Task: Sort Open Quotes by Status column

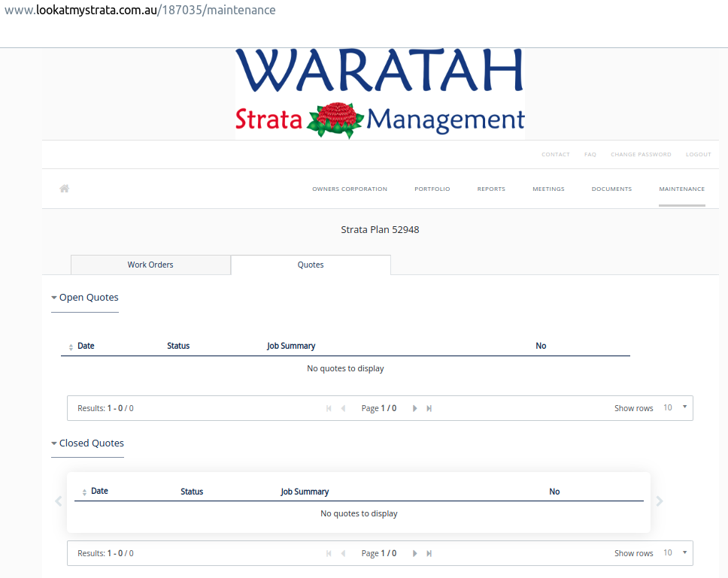Action: (x=178, y=346)
